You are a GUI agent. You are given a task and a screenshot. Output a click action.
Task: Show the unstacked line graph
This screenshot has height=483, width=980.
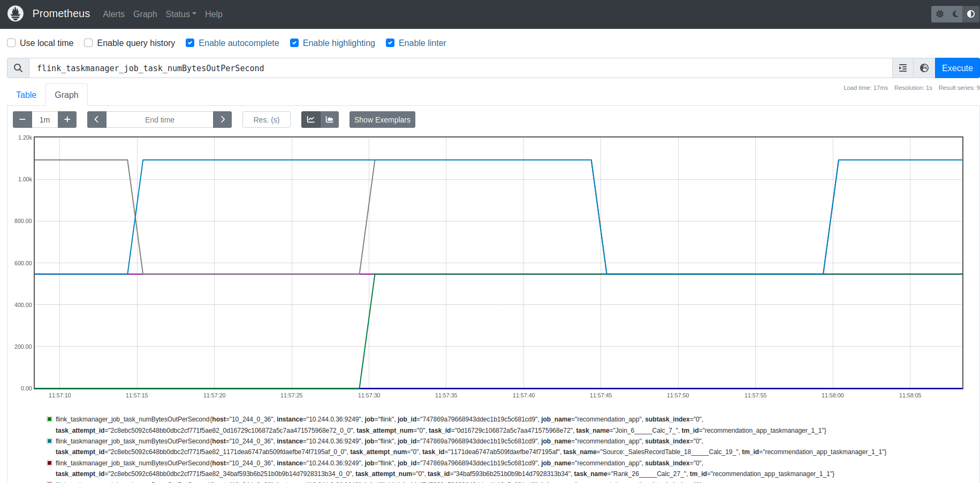[x=311, y=120]
